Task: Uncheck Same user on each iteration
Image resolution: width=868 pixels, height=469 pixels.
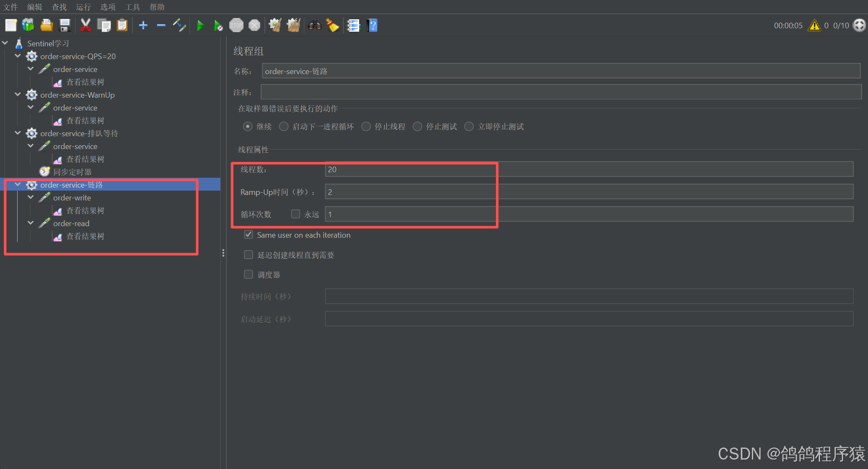Action: 249,235
